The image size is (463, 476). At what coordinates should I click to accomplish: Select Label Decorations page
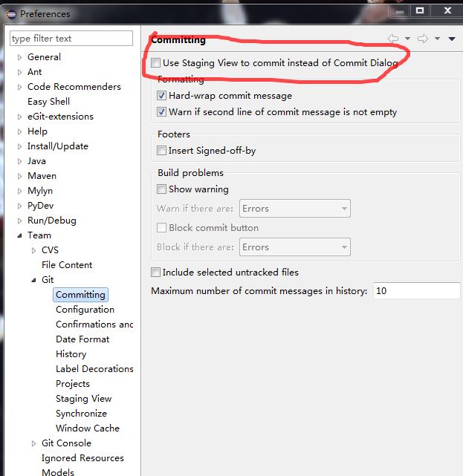click(94, 368)
